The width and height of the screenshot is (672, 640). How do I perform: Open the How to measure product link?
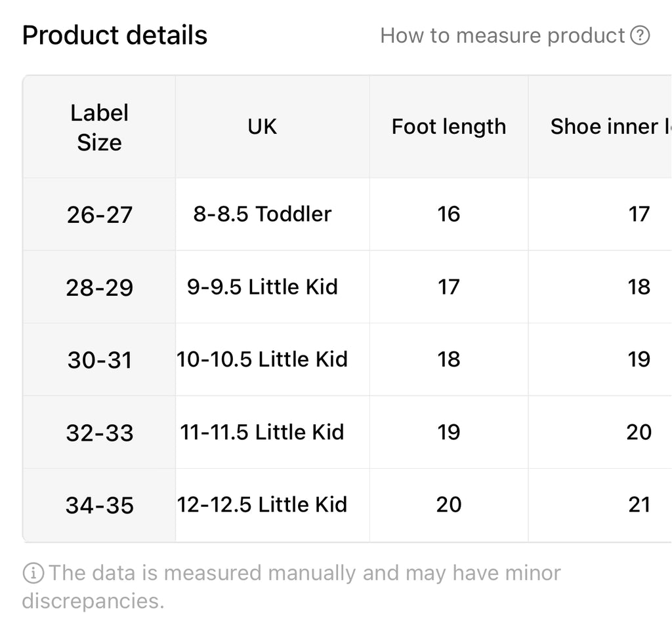click(514, 35)
